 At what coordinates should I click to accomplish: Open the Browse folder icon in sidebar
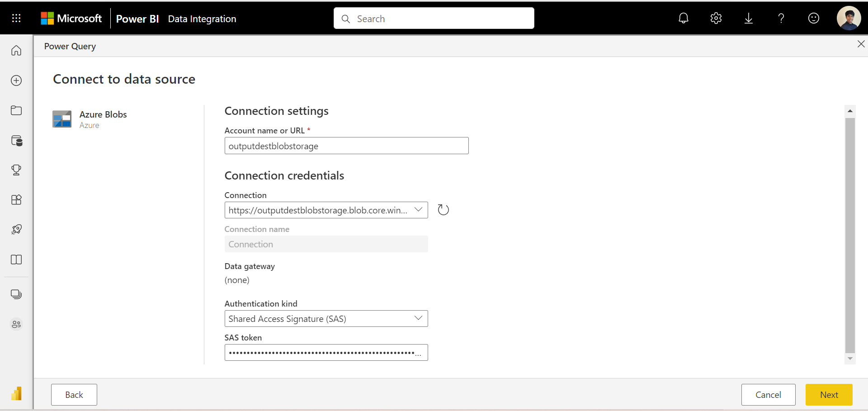pos(16,110)
